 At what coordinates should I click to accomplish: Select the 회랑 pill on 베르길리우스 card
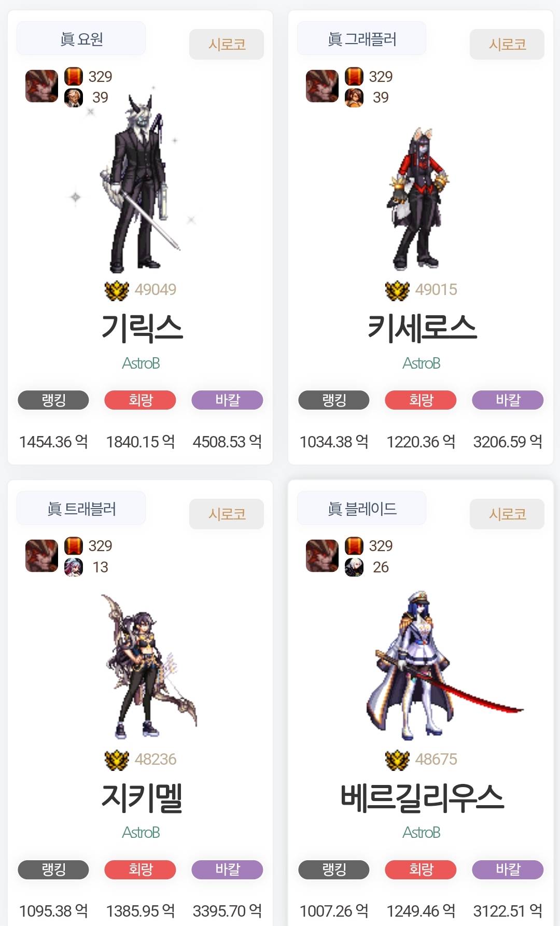coord(421,869)
